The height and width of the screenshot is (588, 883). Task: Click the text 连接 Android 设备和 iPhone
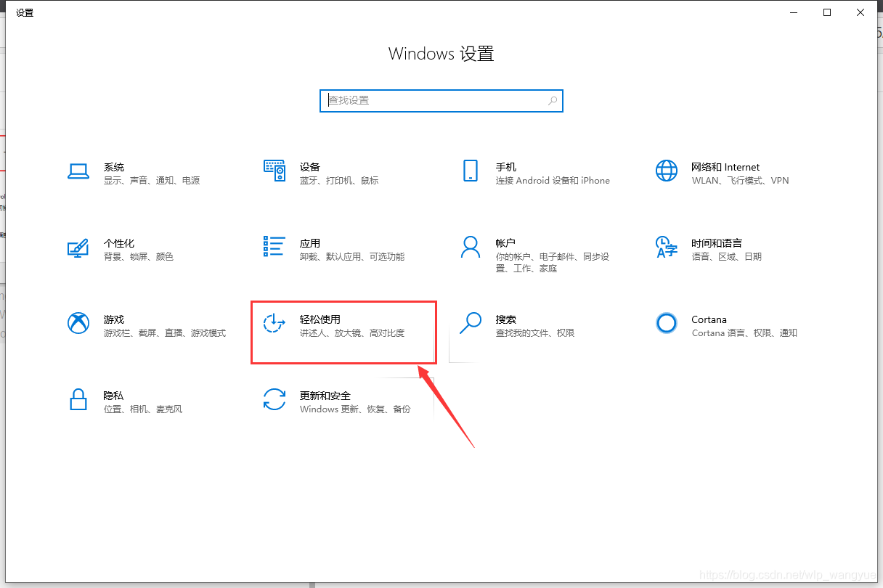(x=553, y=181)
